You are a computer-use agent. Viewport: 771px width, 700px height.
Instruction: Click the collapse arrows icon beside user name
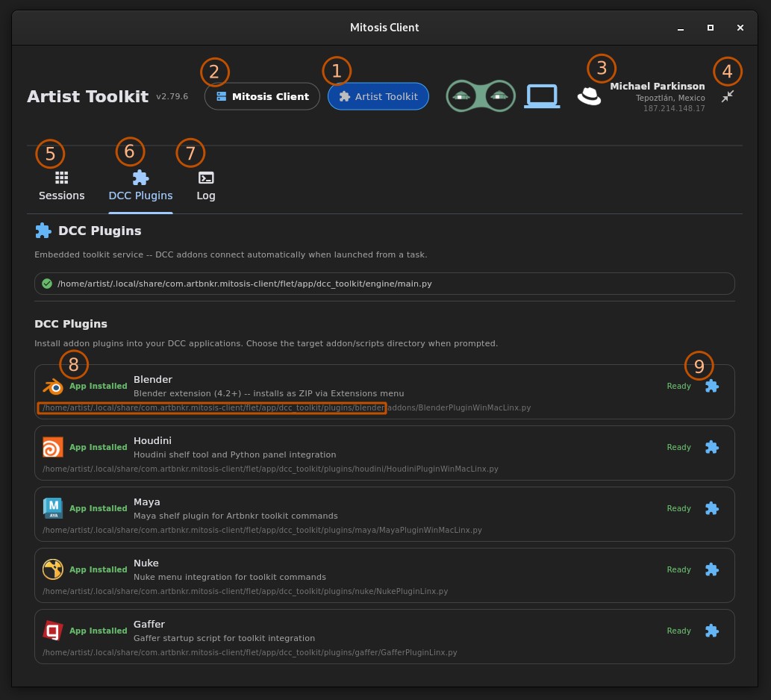coord(727,96)
